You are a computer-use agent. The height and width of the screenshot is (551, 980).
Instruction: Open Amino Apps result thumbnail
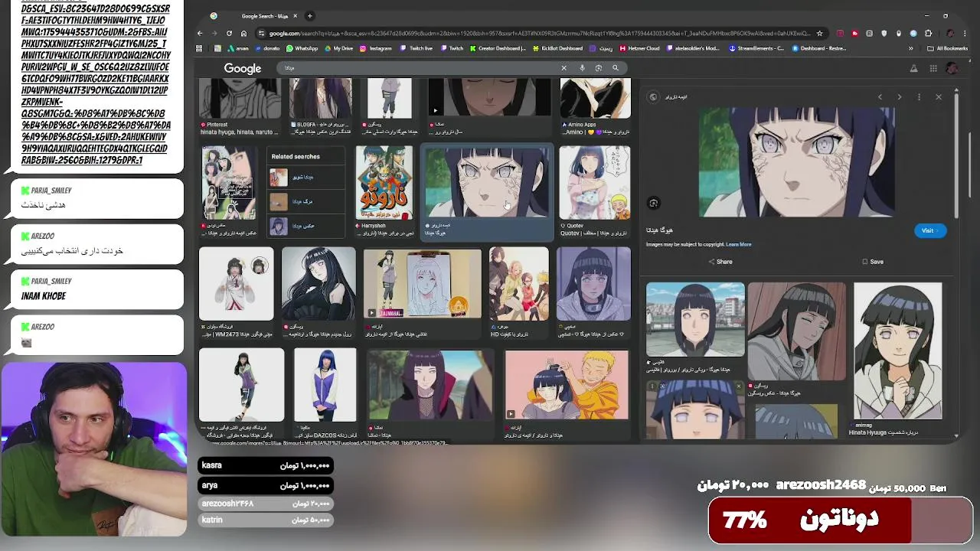pyautogui.click(x=595, y=98)
